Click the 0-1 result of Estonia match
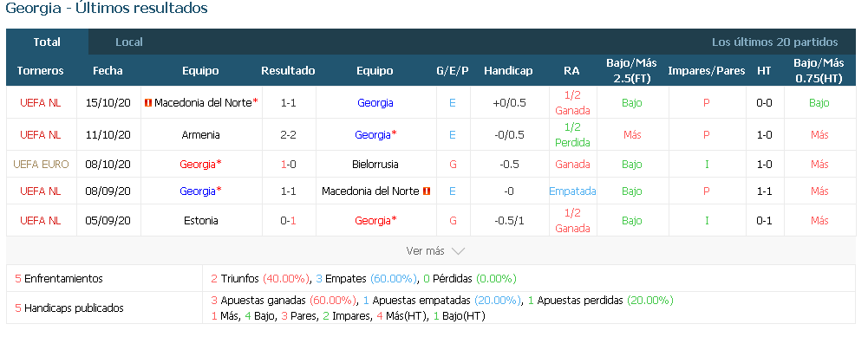The width and height of the screenshot is (868, 337). tap(289, 220)
